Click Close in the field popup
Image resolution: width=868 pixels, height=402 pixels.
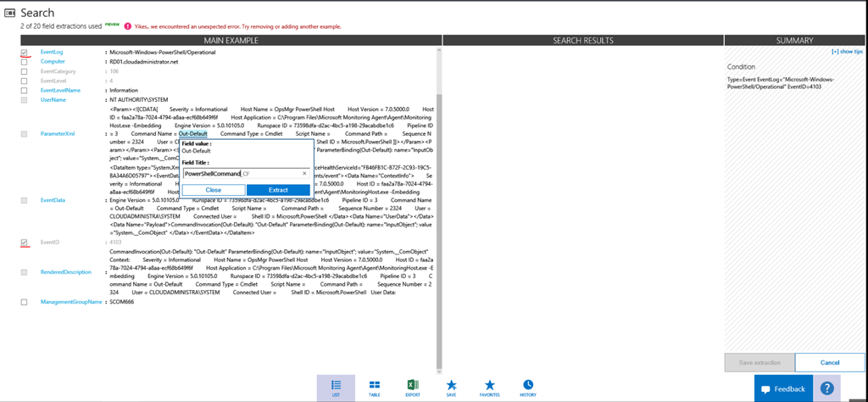pyautogui.click(x=213, y=190)
